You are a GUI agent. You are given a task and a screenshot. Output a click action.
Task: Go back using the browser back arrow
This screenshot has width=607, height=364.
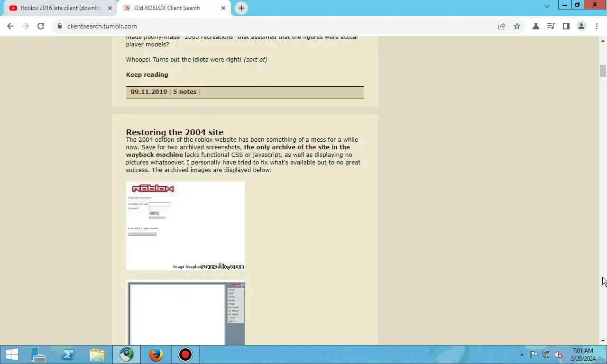pyautogui.click(x=10, y=26)
